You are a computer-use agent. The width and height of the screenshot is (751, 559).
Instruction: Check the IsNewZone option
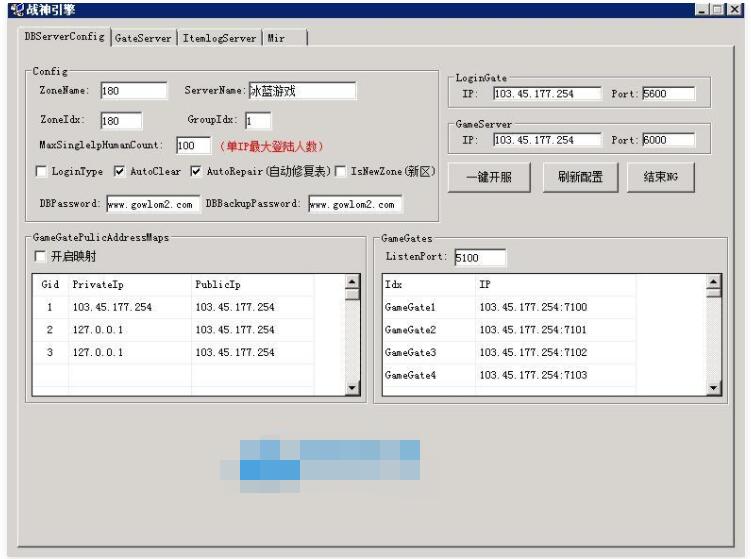tap(341, 172)
